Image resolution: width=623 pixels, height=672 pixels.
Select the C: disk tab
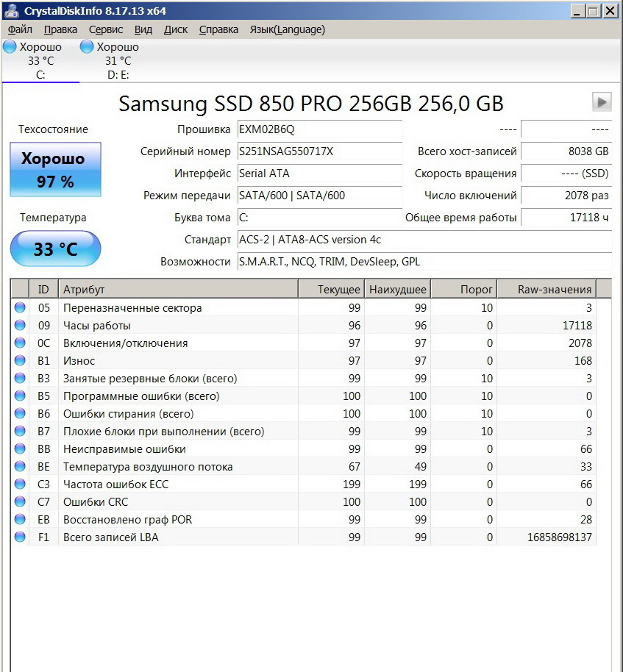pos(40,61)
